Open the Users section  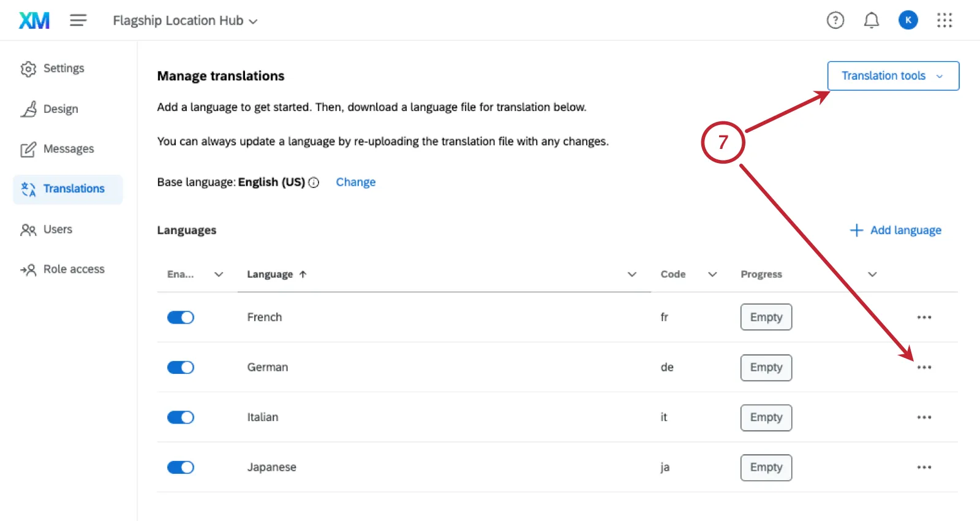47,230
